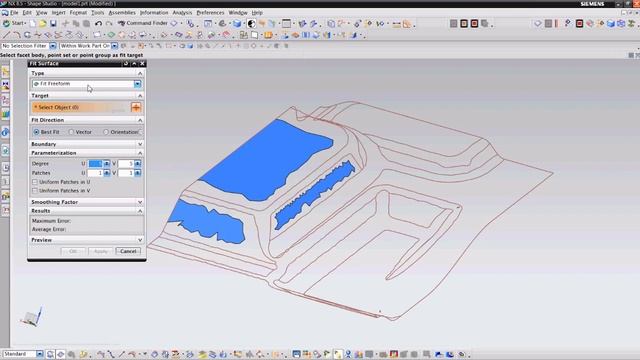Collapse the Parameterization section
The width and height of the screenshot is (640, 360).
coord(140,153)
